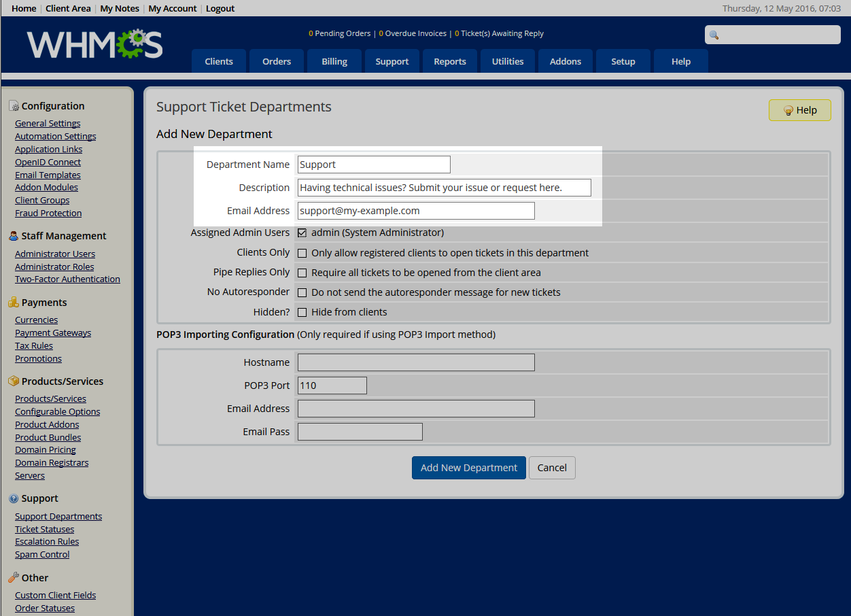Click the POP3 Email Address field
The image size is (851, 616).
416,409
